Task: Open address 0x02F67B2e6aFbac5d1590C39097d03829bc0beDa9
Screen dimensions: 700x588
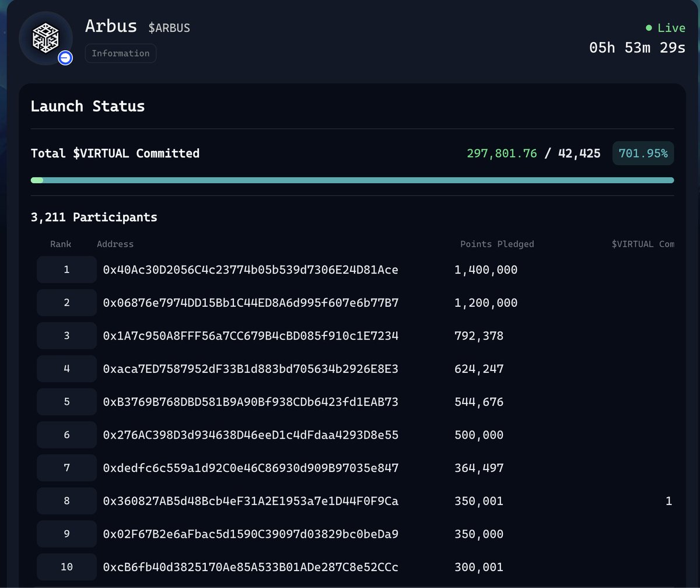Action: pos(251,534)
